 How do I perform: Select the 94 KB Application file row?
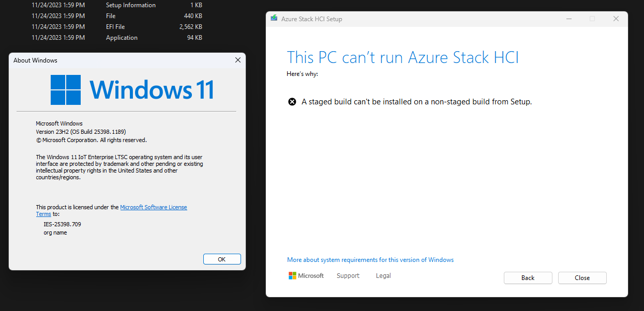click(x=117, y=38)
